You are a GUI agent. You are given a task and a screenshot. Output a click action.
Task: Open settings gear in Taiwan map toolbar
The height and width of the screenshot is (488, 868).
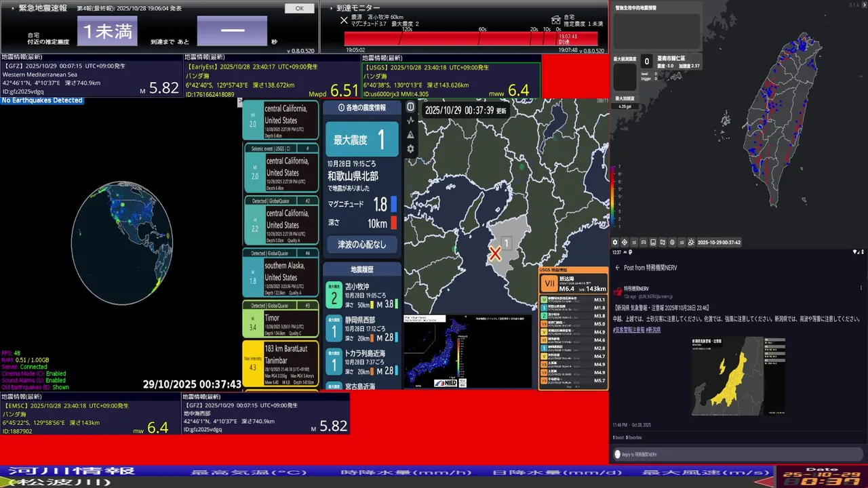pyautogui.click(x=615, y=242)
